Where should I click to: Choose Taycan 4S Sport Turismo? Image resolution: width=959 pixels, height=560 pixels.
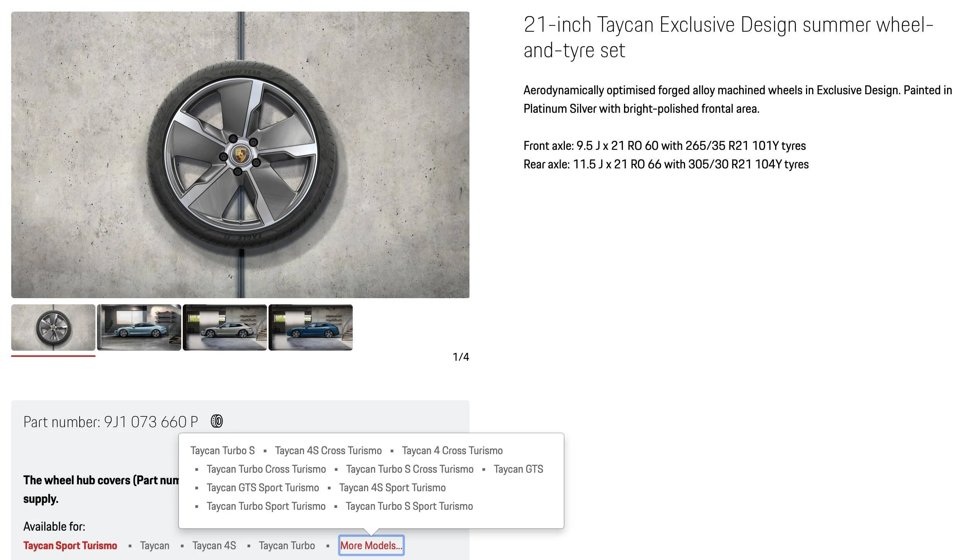[392, 487]
